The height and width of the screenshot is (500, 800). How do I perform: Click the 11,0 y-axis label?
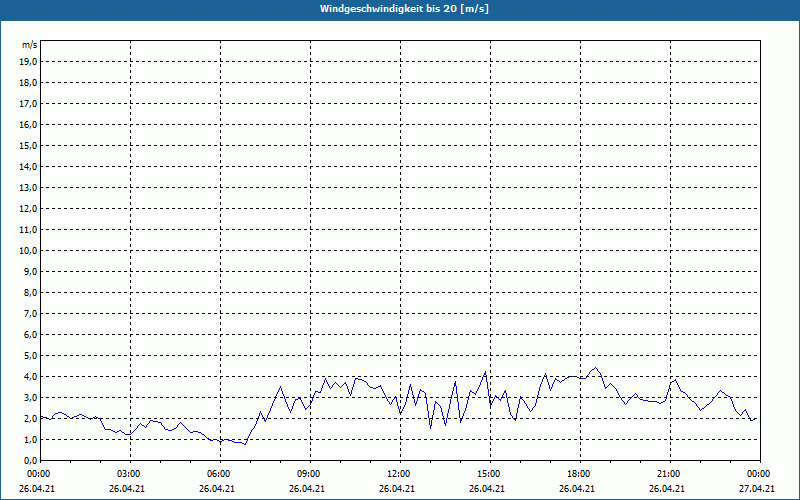pos(28,230)
